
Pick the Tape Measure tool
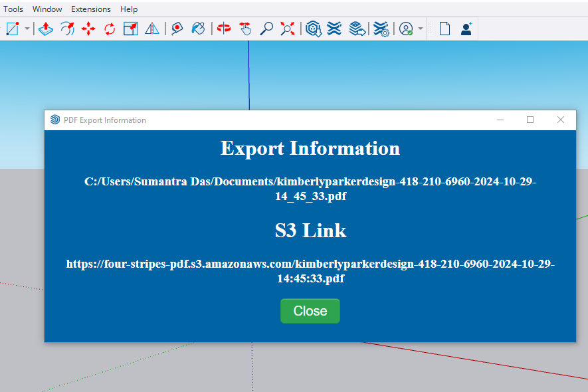(177, 29)
